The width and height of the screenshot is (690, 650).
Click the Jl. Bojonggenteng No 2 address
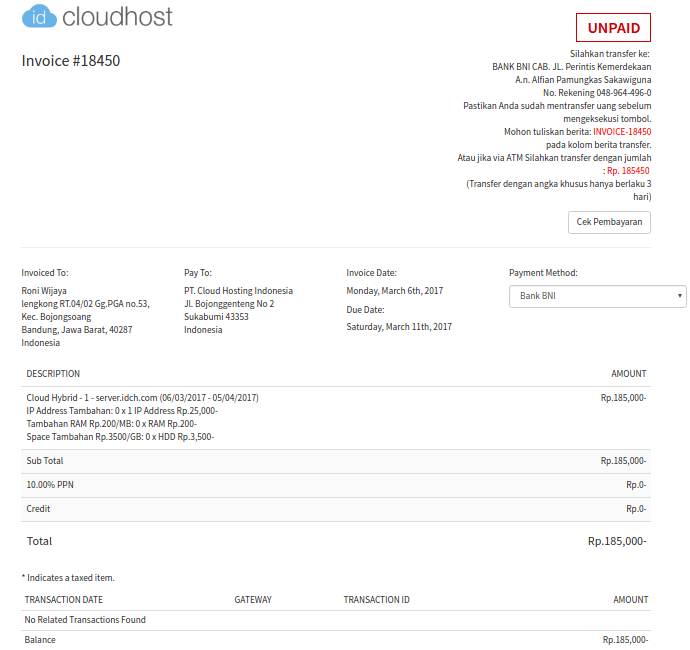point(229,304)
